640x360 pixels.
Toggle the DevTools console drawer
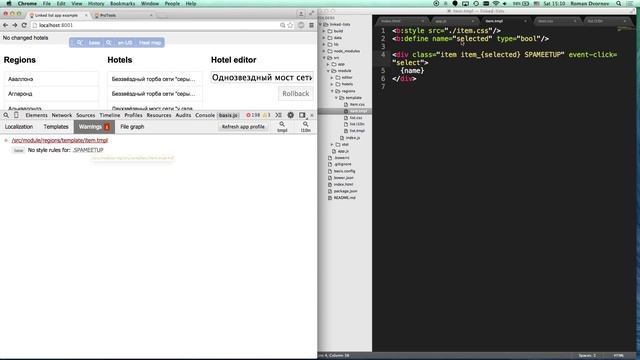pos(278,116)
